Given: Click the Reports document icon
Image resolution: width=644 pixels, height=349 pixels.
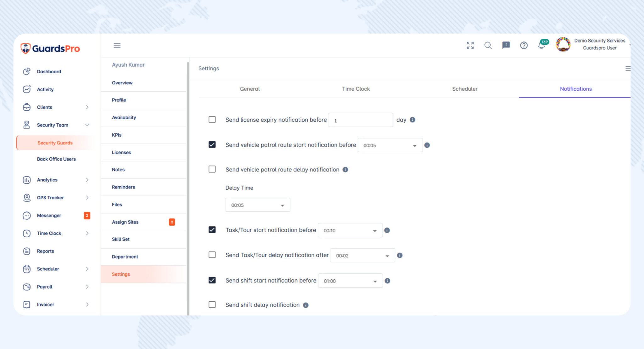Looking at the screenshot, I should [x=27, y=251].
